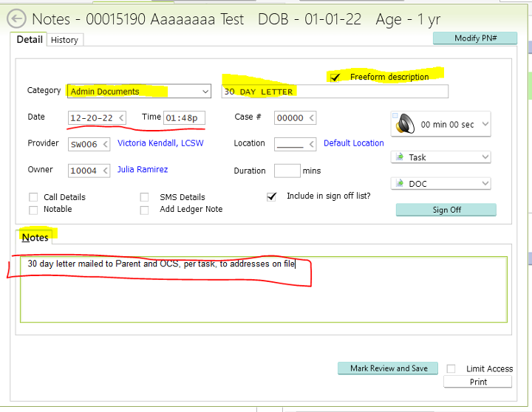Image resolution: width=532 pixels, height=412 pixels.
Task: Open the Task dropdown
Action: click(485, 157)
